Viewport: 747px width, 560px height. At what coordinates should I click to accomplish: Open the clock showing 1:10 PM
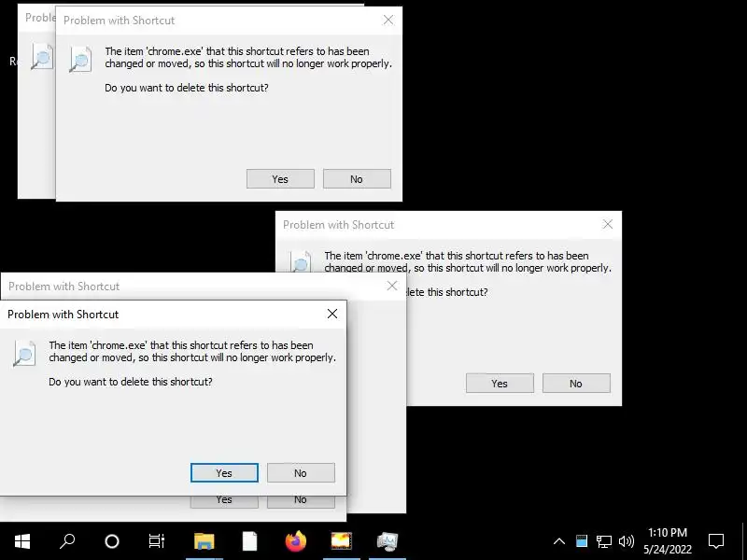click(x=668, y=541)
